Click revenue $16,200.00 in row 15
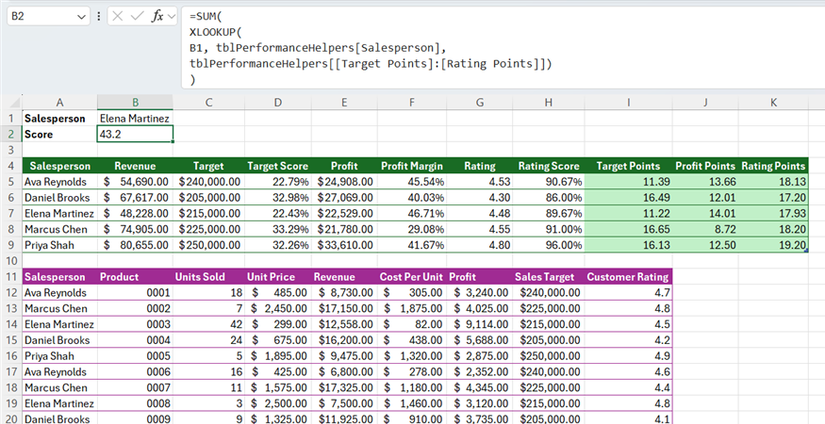The height and width of the screenshot is (424, 825). [x=344, y=340]
